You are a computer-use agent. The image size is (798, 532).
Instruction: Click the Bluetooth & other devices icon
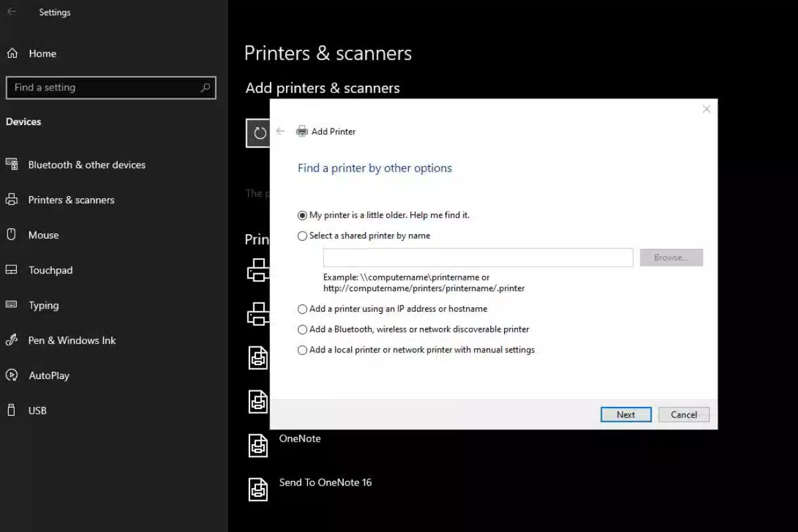(11, 164)
